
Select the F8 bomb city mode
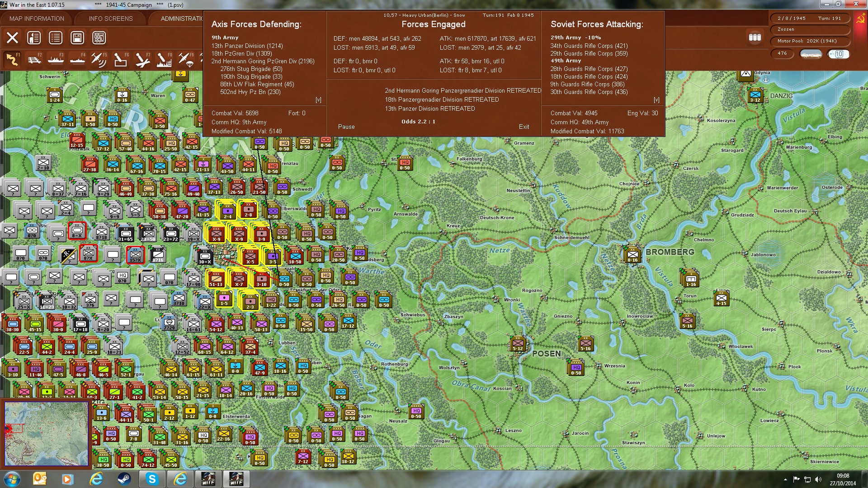164,60
